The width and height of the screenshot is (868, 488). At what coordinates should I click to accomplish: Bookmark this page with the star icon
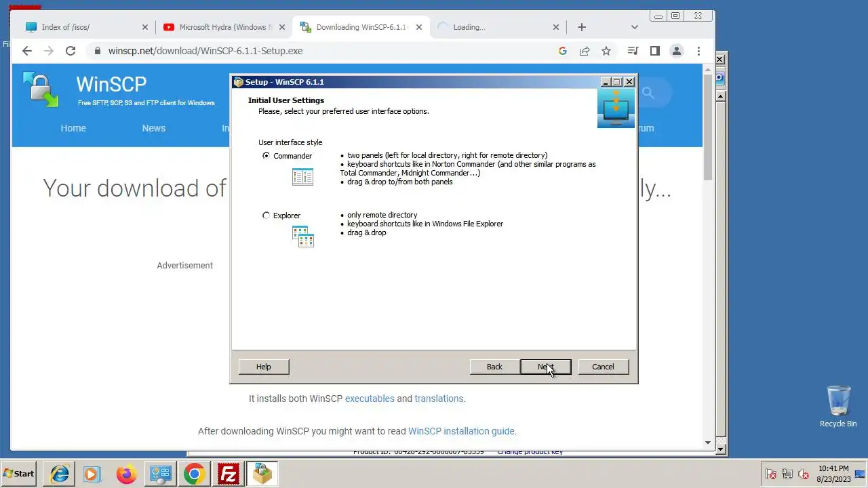606,51
